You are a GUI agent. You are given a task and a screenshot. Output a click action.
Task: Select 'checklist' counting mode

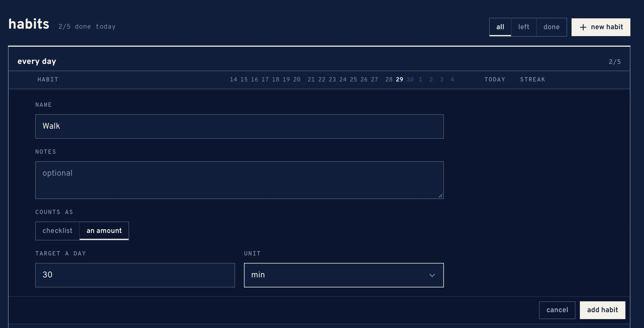pos(57,231)
